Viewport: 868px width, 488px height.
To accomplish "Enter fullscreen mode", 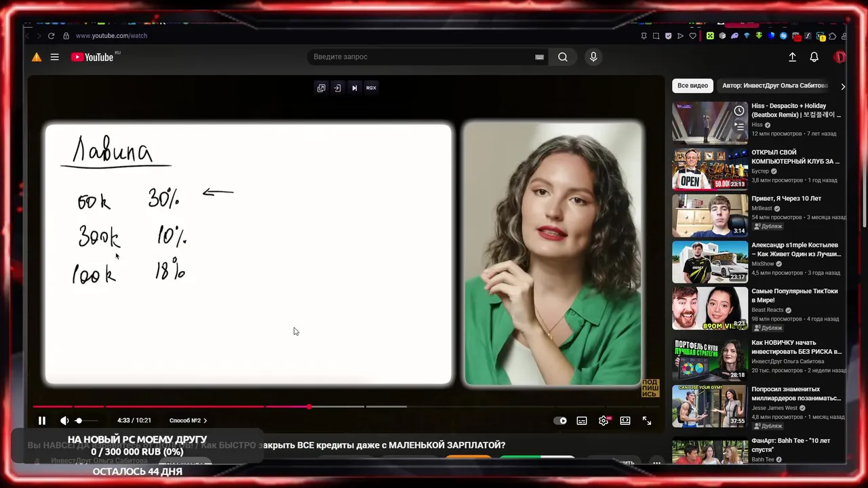I will click(647, 421).
